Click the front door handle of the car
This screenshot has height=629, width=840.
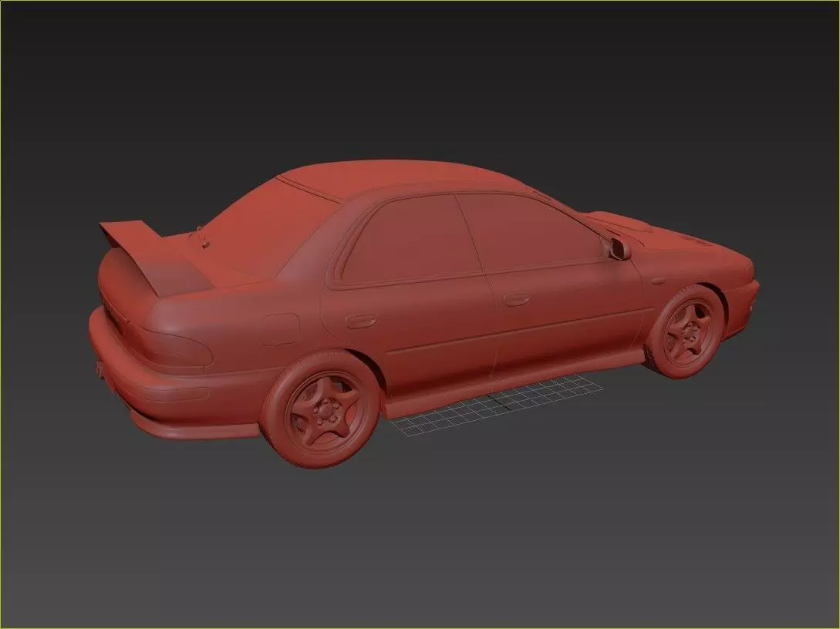tap(516, 300)
